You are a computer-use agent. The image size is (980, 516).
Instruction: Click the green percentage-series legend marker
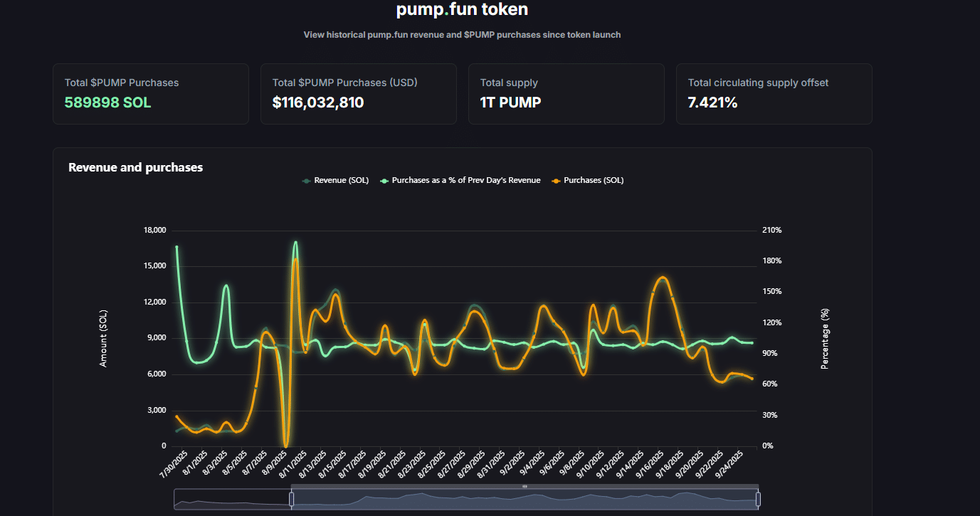pos(383,180)
